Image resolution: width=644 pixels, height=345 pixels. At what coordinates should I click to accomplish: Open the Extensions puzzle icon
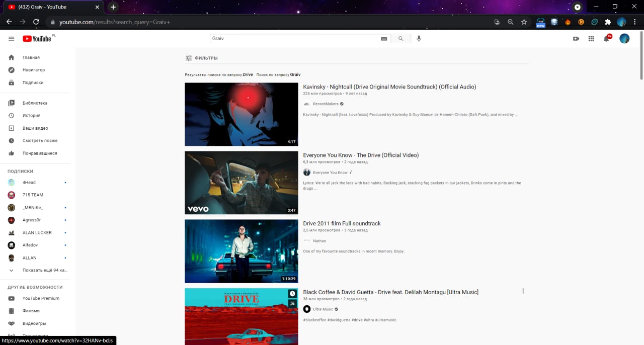click(x=608, y=22)
